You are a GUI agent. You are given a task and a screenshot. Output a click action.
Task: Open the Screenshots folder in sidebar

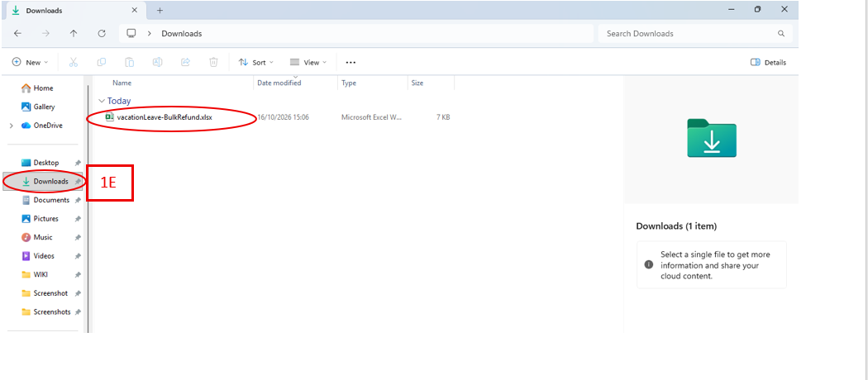pyautogui.click(x=52, y=312)
